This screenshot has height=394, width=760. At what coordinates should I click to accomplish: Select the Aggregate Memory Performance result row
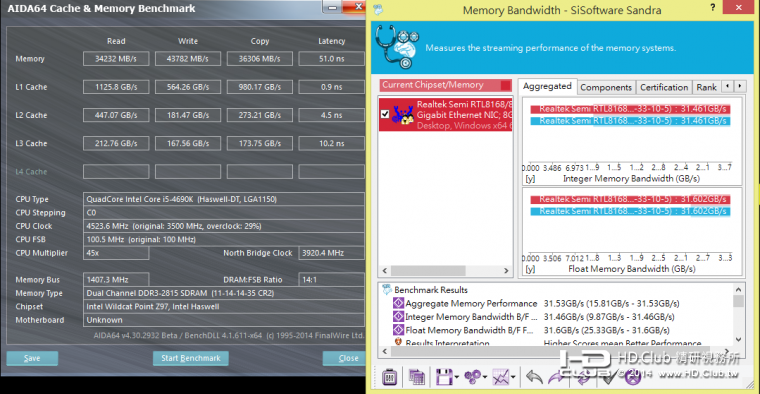click(542, 303)
